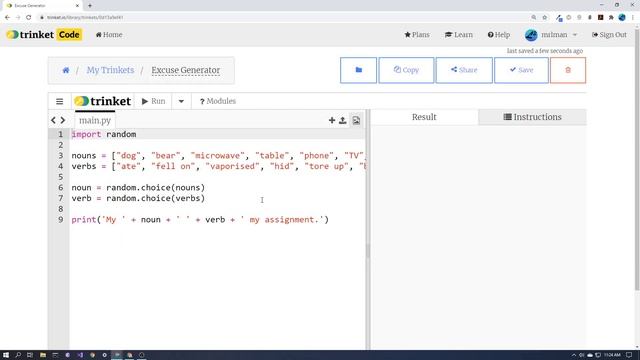Upload a file using the upload arrow icon
Screen dimensions: 640x360
(x=343, y=120)
